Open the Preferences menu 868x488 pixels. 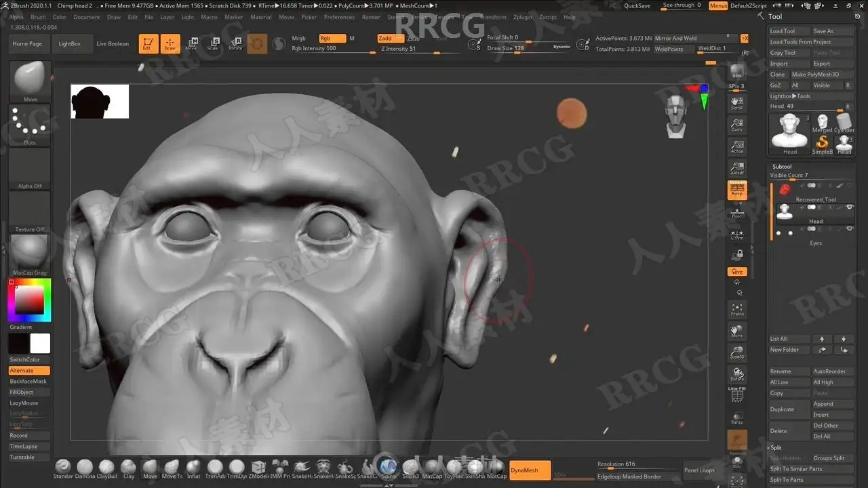pos(339,17)
